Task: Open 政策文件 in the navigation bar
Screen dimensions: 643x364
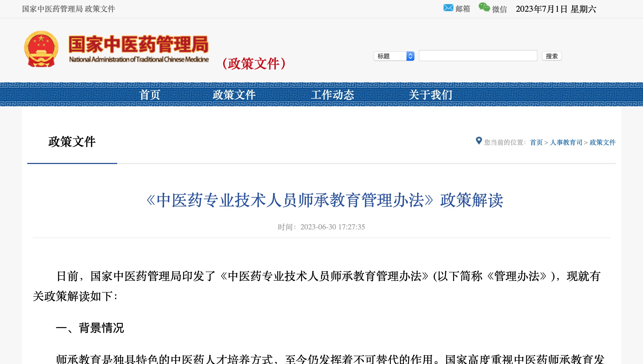Action: click(234, 95)
